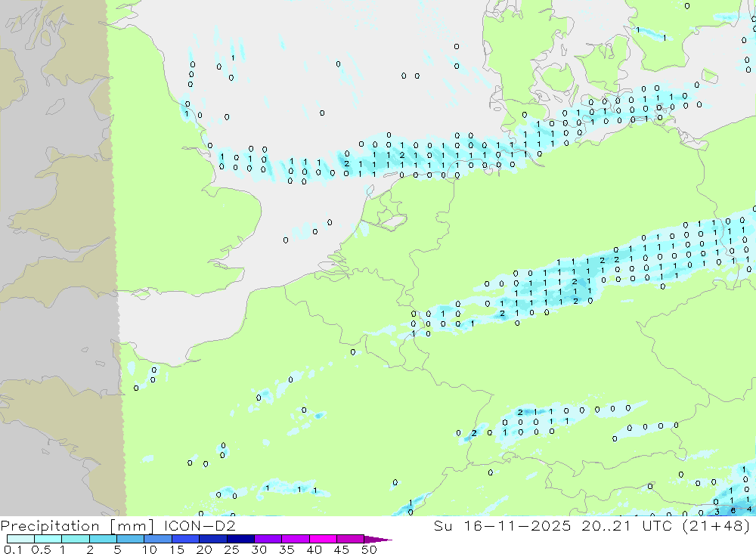This screenshot has height=554, width=756.
Task: Click the 'UTC' text in the footer
Action: (657, 525)
